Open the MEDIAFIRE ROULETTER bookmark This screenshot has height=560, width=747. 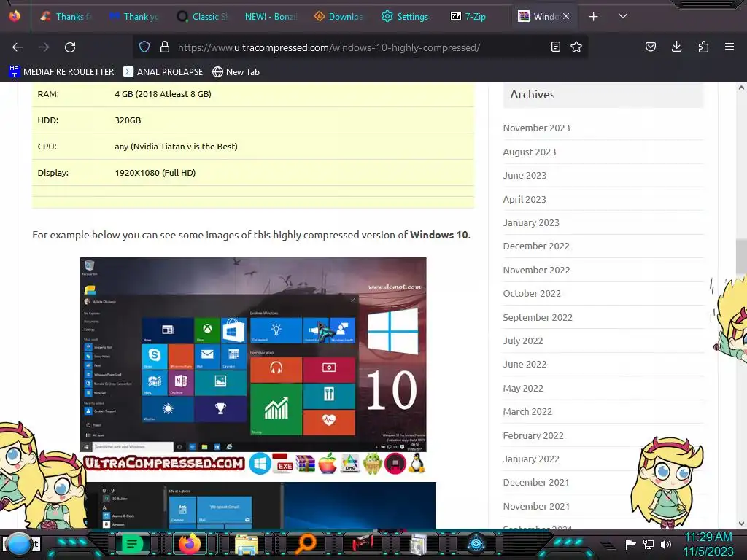click(61, 72)
